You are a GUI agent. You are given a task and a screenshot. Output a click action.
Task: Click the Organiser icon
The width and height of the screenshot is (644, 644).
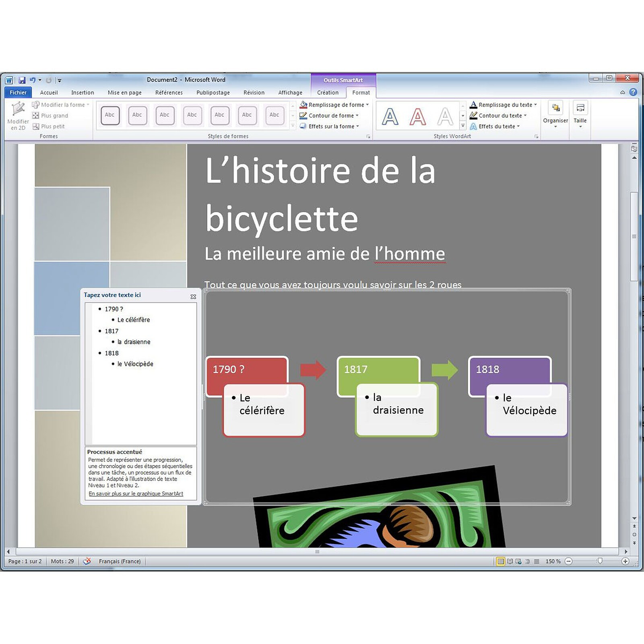[x=555, y=108]
